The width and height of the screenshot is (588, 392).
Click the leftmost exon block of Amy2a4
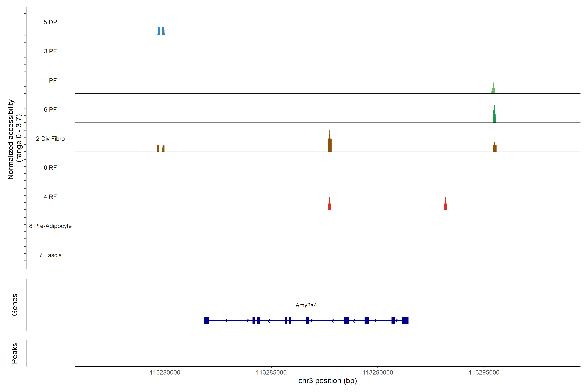click(x=206, y=320)
